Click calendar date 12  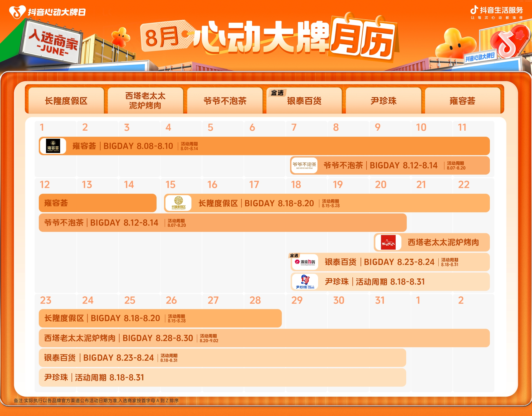tap(45, 185)
